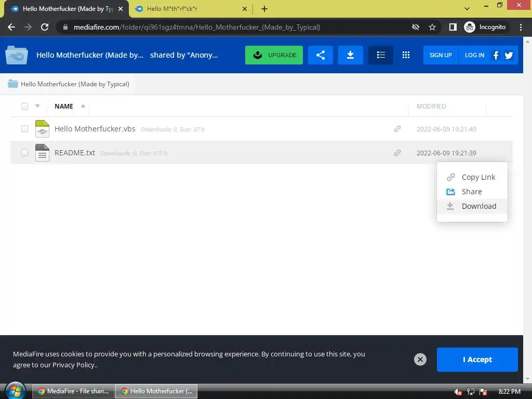Open the folder share icon button
This screenshot has height=399, width=532.
coord(320,55)
